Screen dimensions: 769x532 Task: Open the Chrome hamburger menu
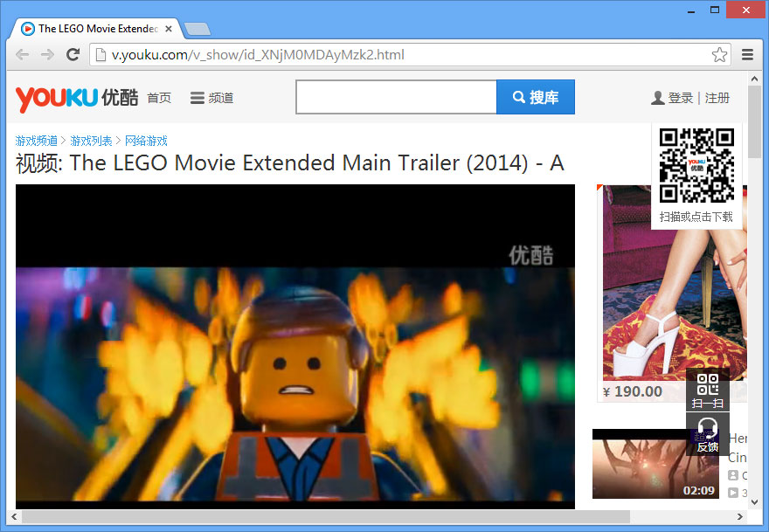[747, 54]
